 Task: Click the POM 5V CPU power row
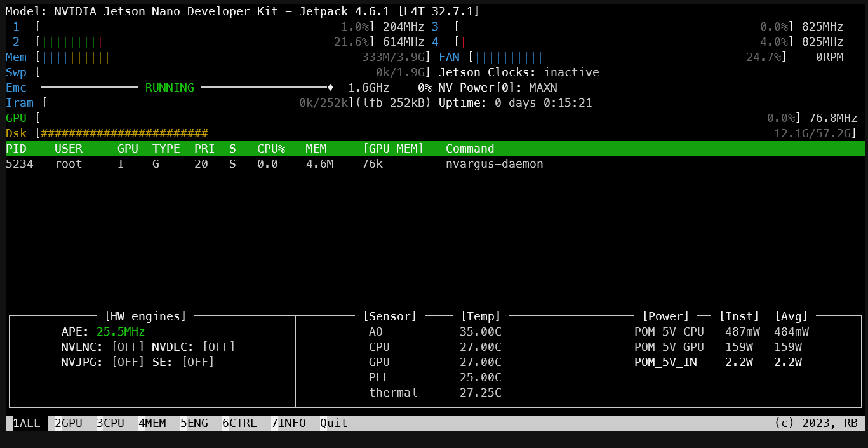point(721,332)
